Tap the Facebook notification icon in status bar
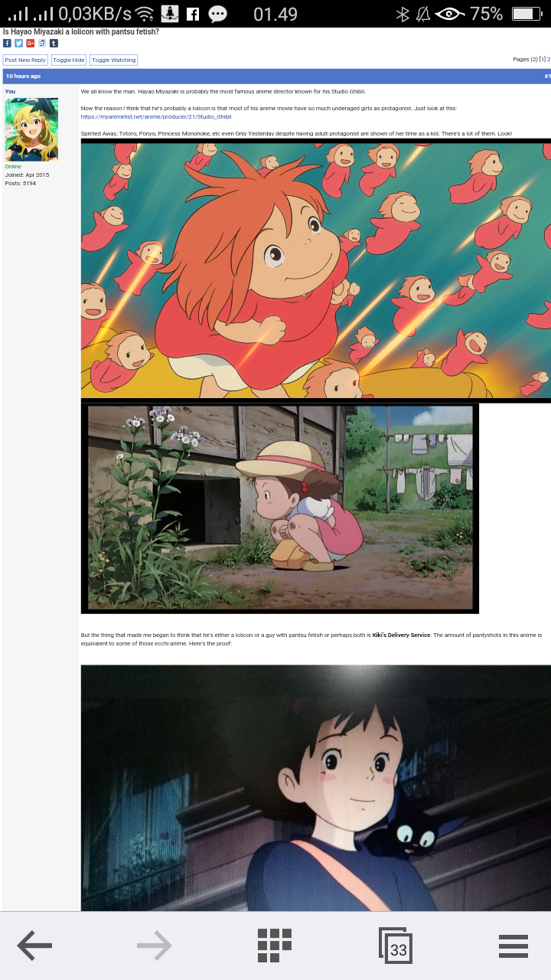Screen dimensions: 551x980 pos(193,14)
